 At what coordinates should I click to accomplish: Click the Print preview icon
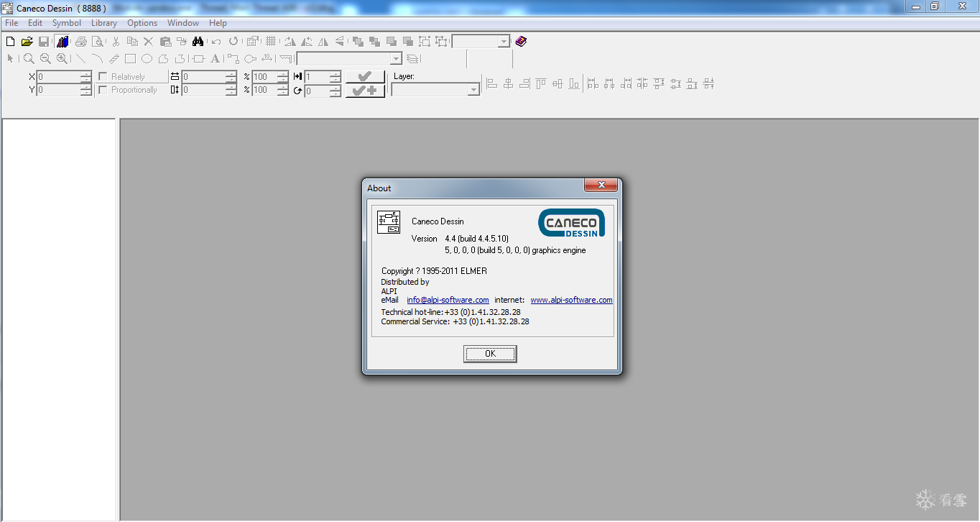point(98,42)
